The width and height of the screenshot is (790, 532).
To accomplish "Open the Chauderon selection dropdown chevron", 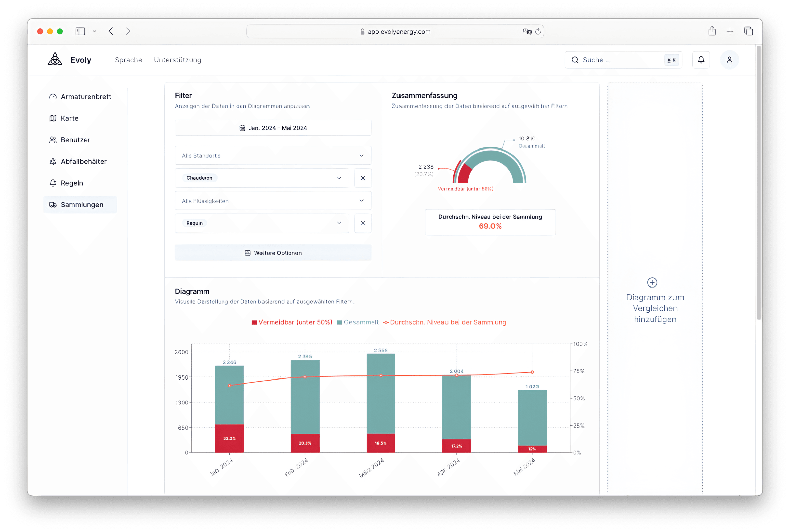I will point(339,178).
